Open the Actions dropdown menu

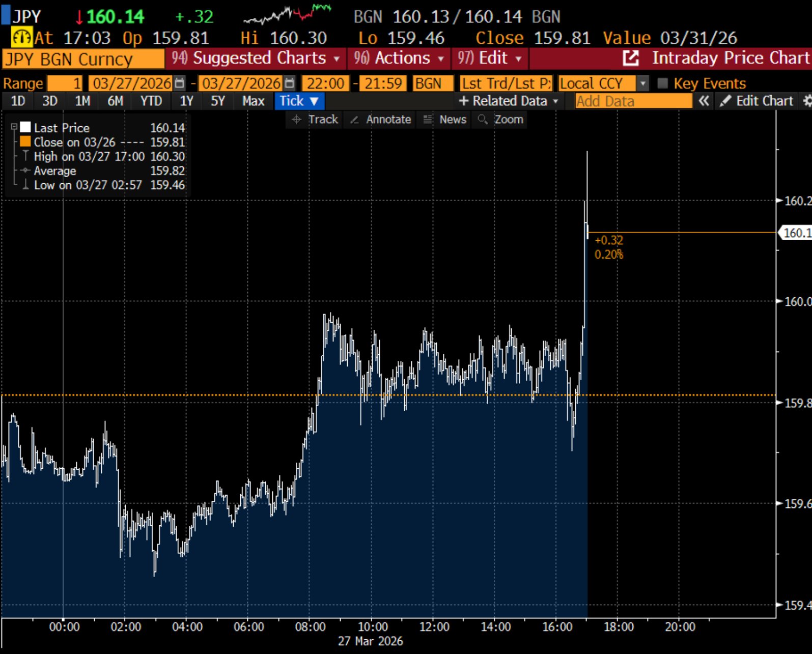[399, 58]
